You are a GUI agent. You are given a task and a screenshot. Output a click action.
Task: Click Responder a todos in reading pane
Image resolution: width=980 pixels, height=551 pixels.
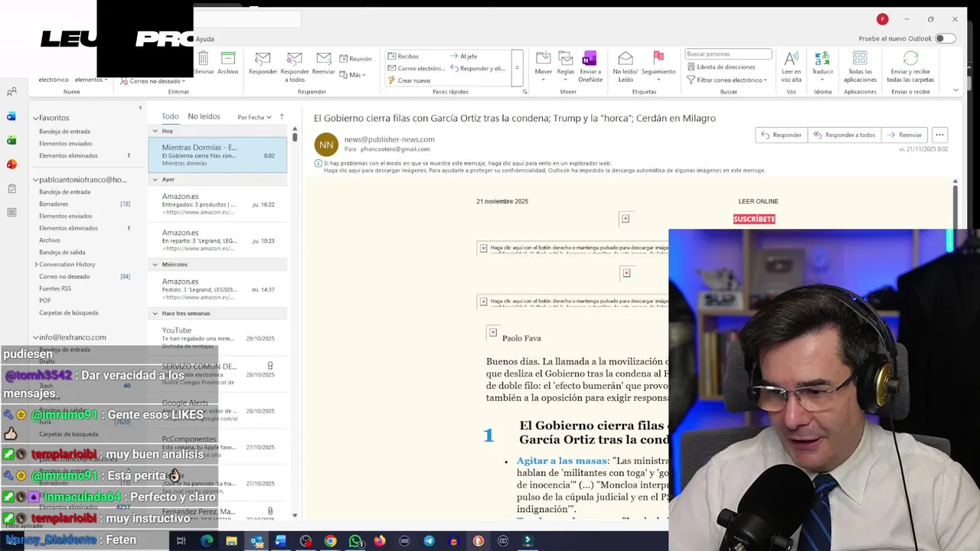(844, 135)
